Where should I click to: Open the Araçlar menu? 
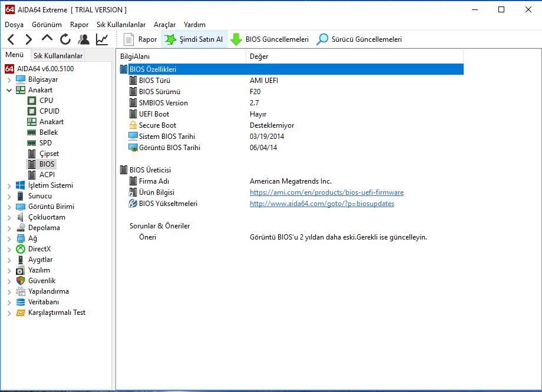(x=164, y=25)
